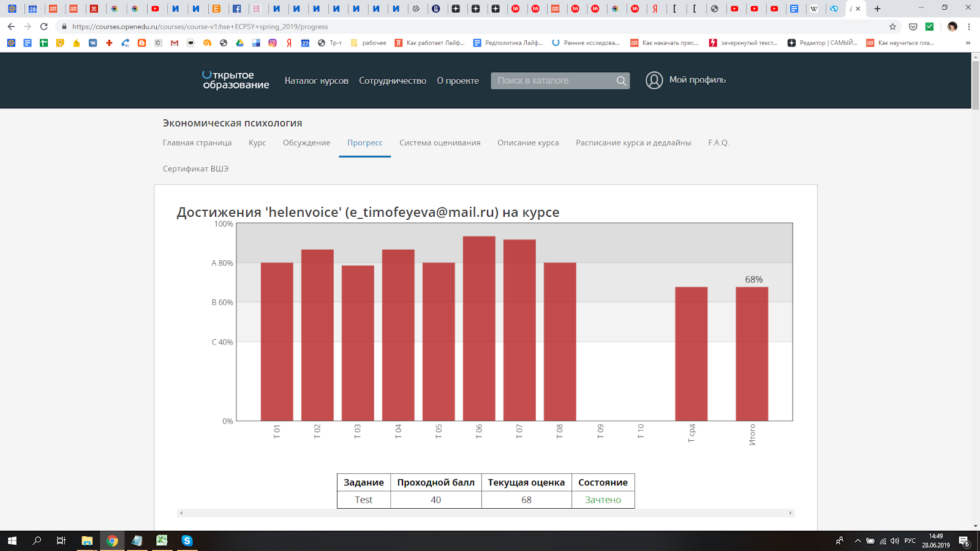Image resolution: width=980 pixels, height=551 pixels.
Task: Click the browser reload icon
Action: (x=43, y=26)
